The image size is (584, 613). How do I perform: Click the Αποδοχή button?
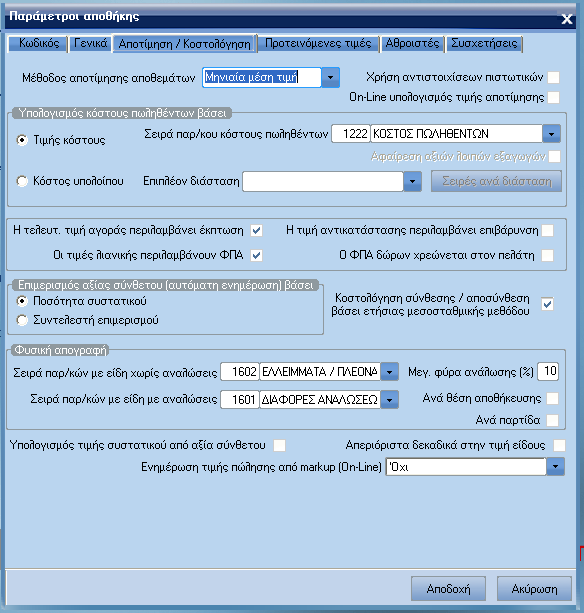click(448, 589)
